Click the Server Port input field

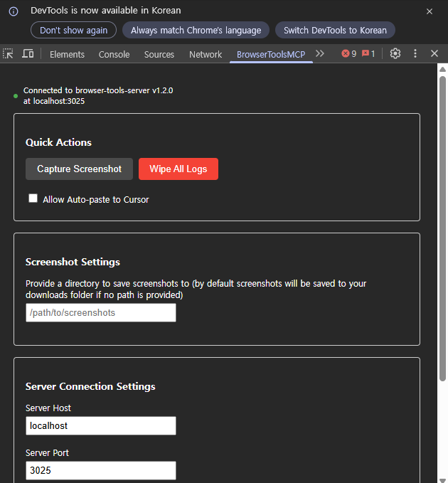pyautogui.click(x=101, y=470)
